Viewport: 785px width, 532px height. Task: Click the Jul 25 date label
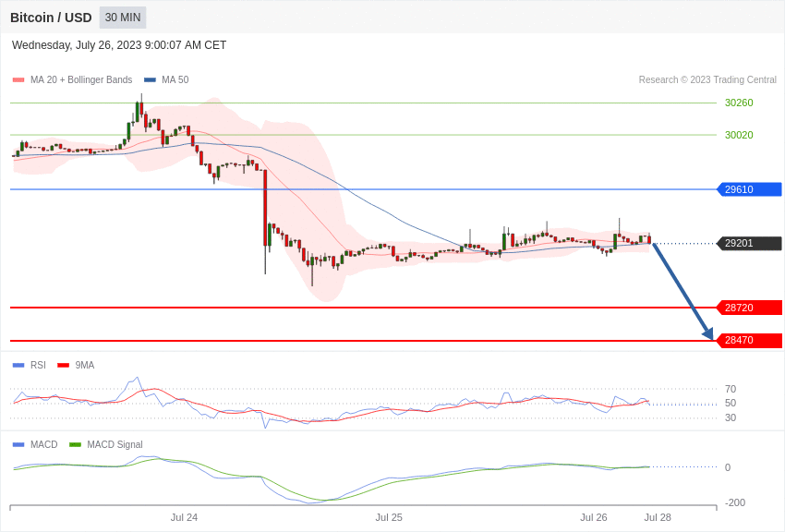[x=389, y=517]
